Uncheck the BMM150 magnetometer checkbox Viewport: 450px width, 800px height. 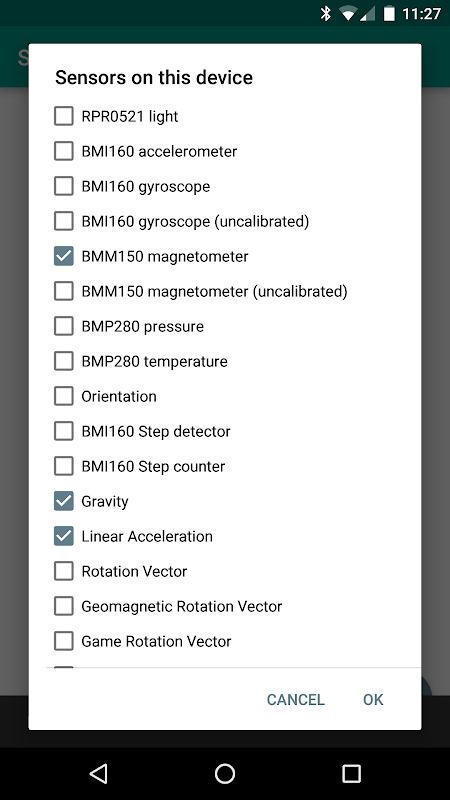(x=64, y=256)
